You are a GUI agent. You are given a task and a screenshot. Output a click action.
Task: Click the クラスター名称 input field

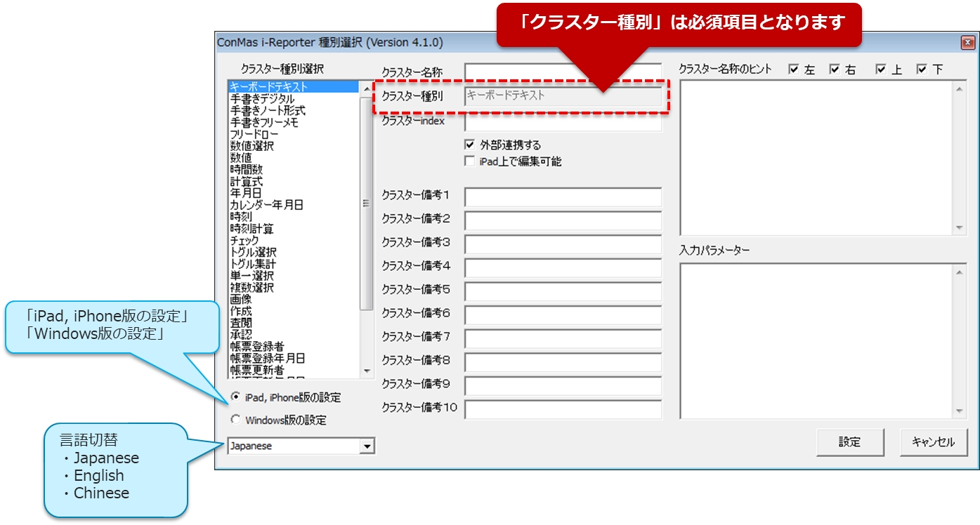point(562,71)
